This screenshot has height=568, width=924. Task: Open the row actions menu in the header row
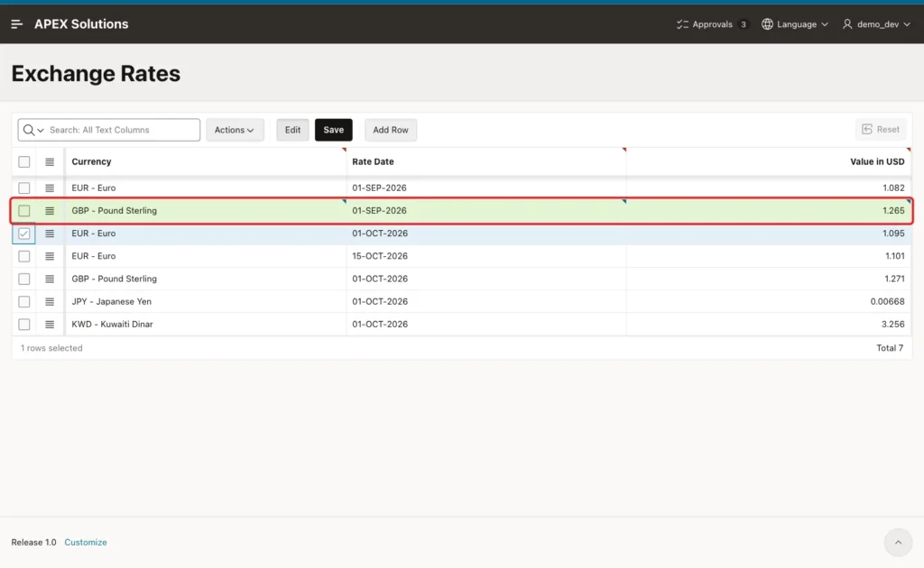(50, 162)
